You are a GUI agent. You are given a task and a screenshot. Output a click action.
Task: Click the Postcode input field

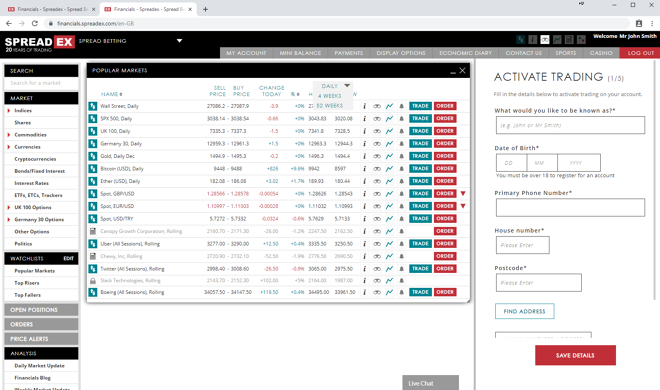tap(539, 283)
